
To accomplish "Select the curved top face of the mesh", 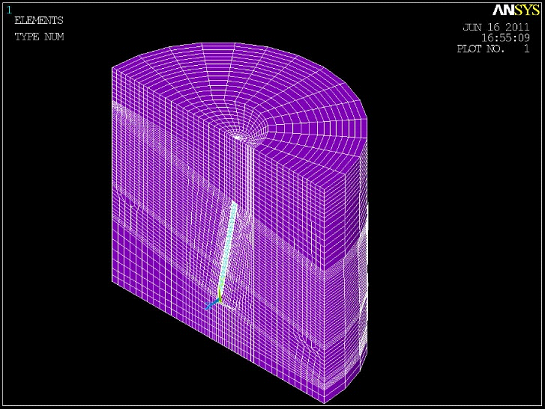I will (240, 94).
